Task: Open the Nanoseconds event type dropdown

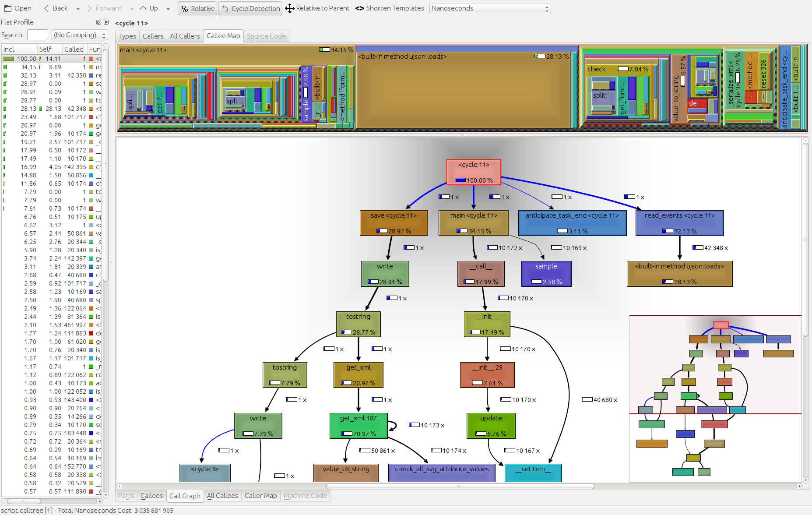Action: click(x=490, y=8)
